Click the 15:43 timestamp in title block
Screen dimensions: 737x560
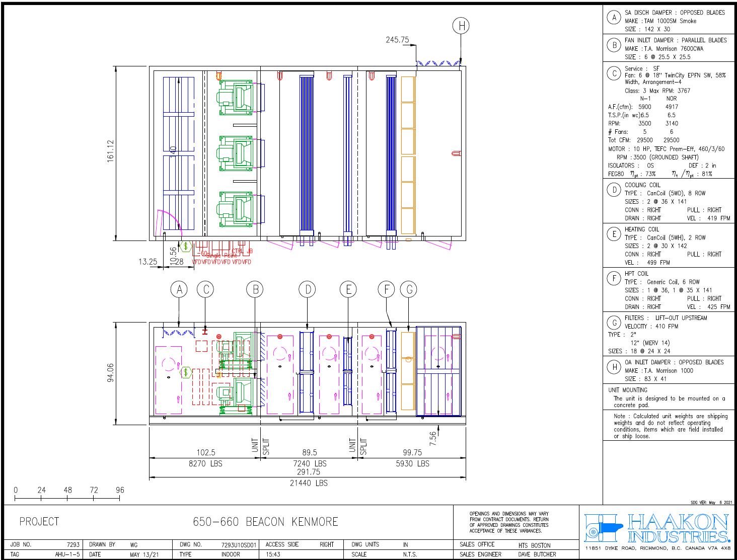273,554
